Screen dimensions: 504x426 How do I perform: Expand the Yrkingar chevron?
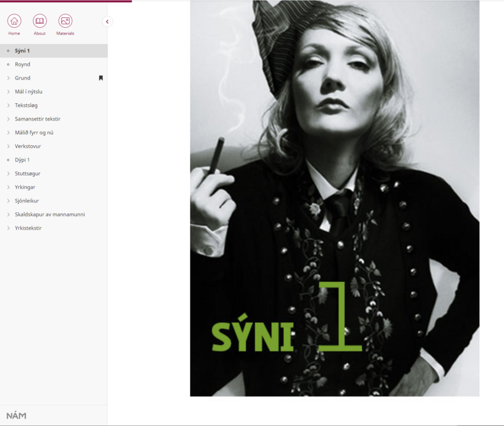(x=8, y=187)
